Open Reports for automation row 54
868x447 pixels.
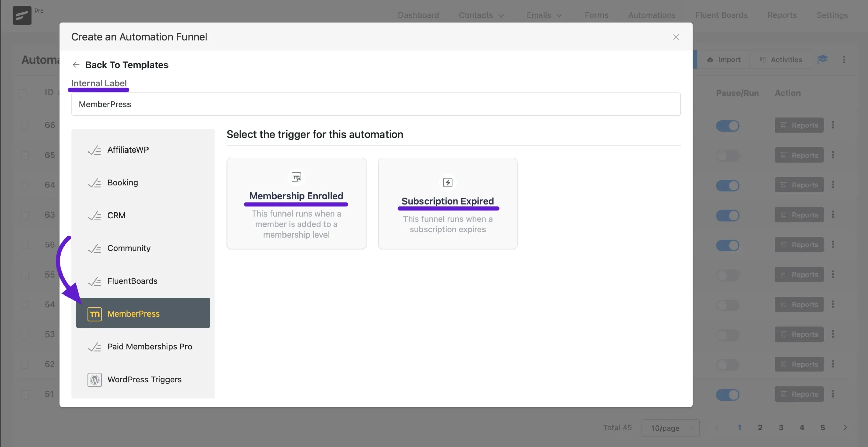coord(799,304)
